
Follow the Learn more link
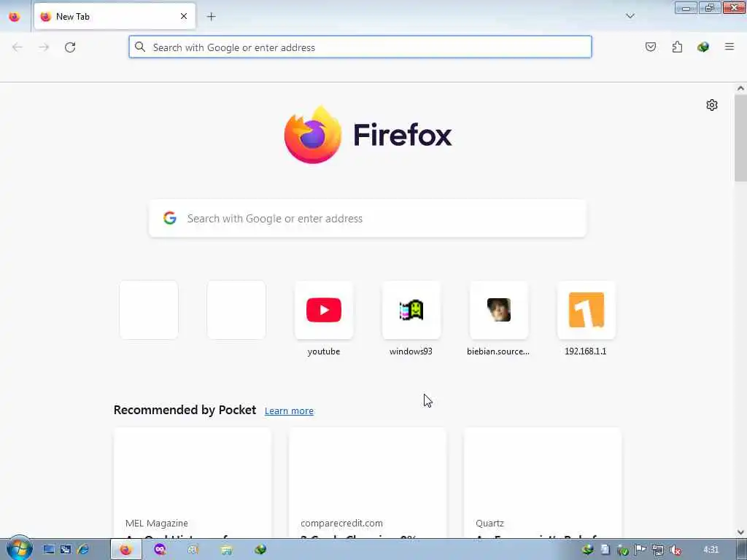pos(289,411)
